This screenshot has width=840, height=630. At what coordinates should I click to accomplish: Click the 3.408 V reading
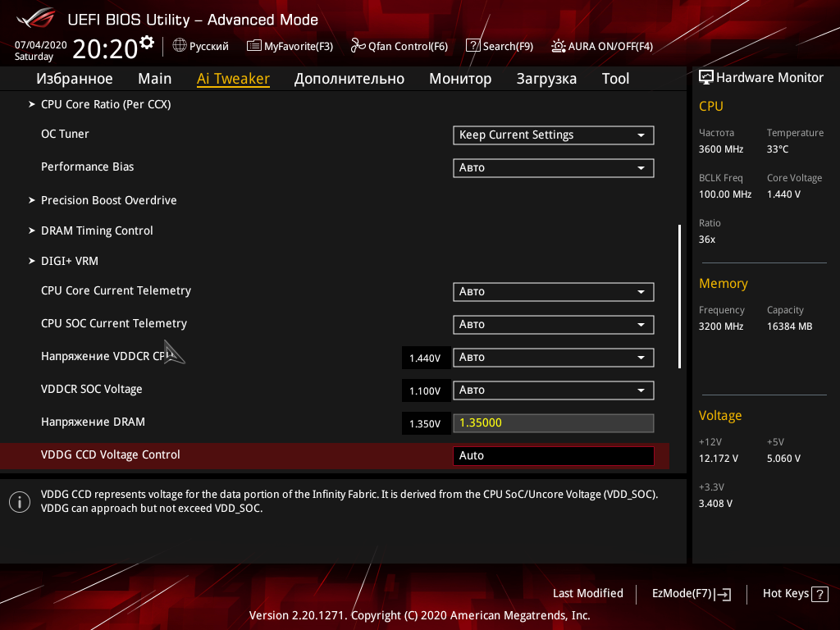pyautogui.click(x=715, y=504)
